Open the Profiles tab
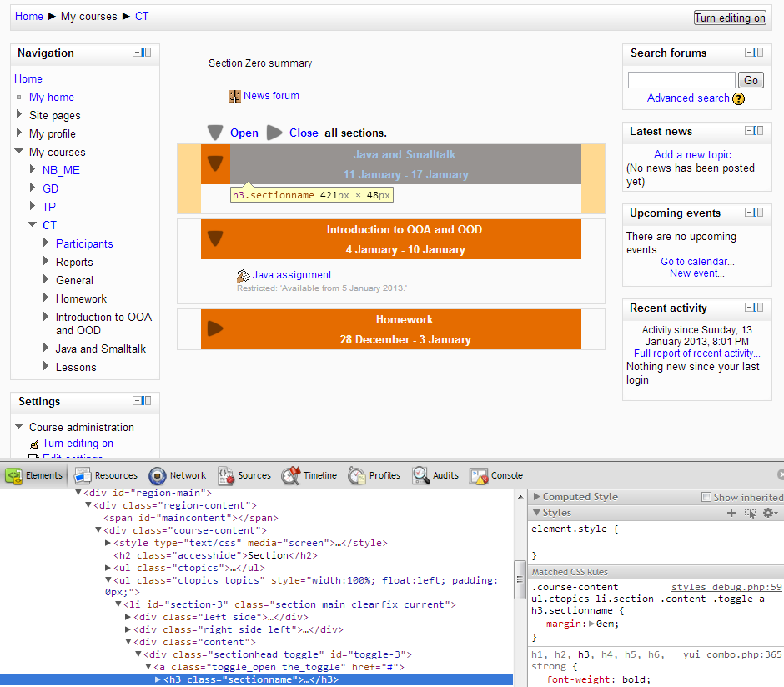This screenshot has width=784, height=687. click(x=374, y=475)
